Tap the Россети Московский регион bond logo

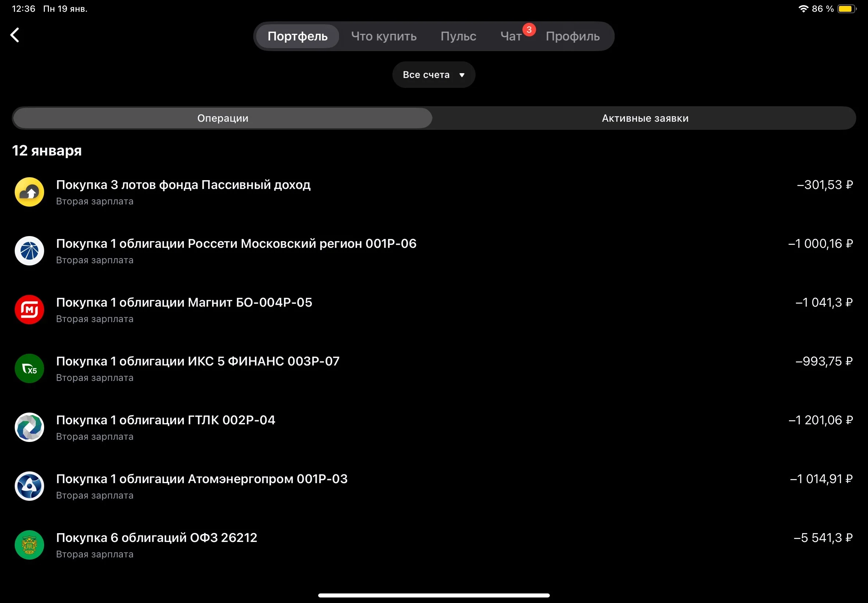click(x=29, y=251)
